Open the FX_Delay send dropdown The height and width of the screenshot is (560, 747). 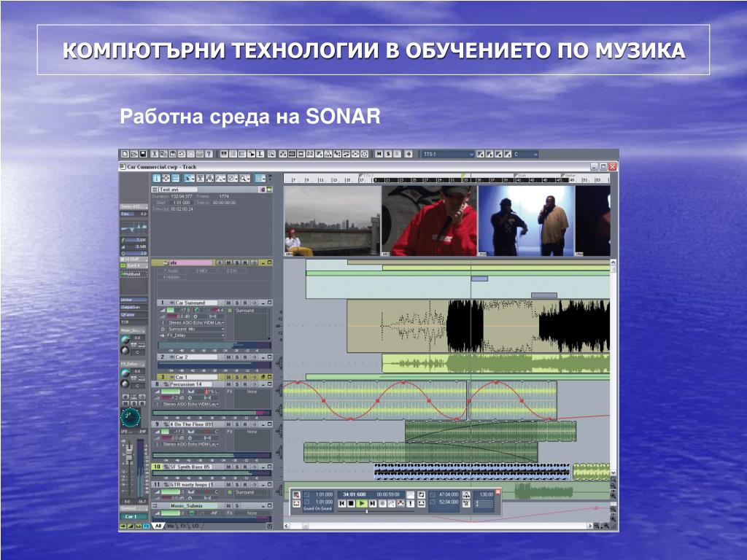(x=196, y=335)
